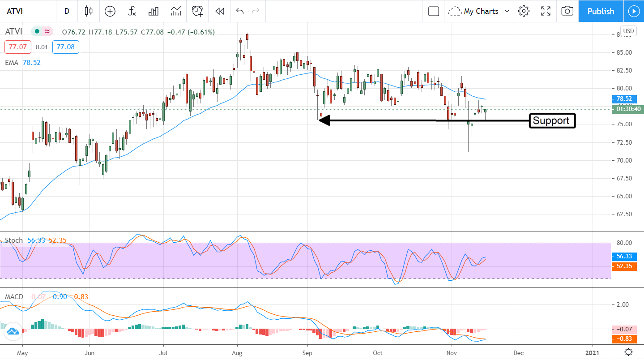644x360 pixels.
Task: Click the Compare or Add Symbol icon
Action: tap(110, 11)
